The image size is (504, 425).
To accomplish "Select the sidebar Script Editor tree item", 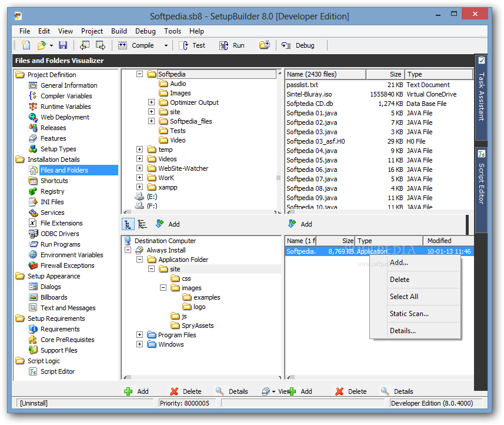I will point(58,371).
